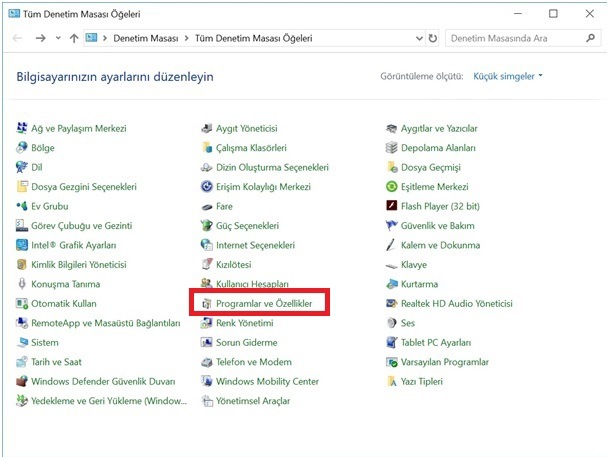The width and height of the screenshot is (609, 457).
Task: Click the refresh button in address bar
Action: point(433,38)
